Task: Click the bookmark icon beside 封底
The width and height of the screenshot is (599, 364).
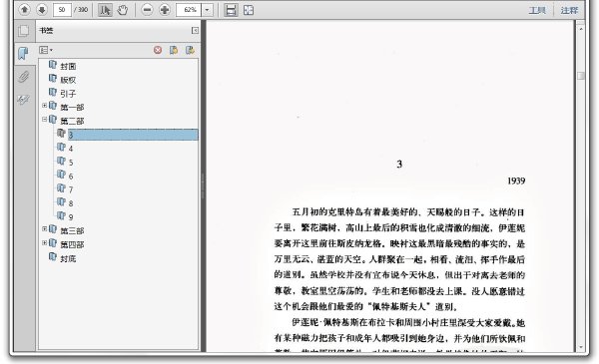Action: click(53, 257)
